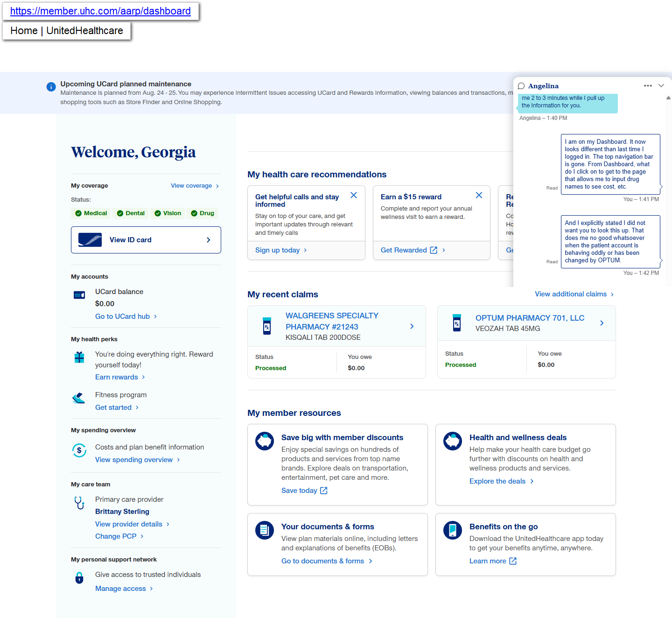Click the Welcome, Georgia heading
The height and width of the screenshot is (618, 672).
click(x=133, y=152)
